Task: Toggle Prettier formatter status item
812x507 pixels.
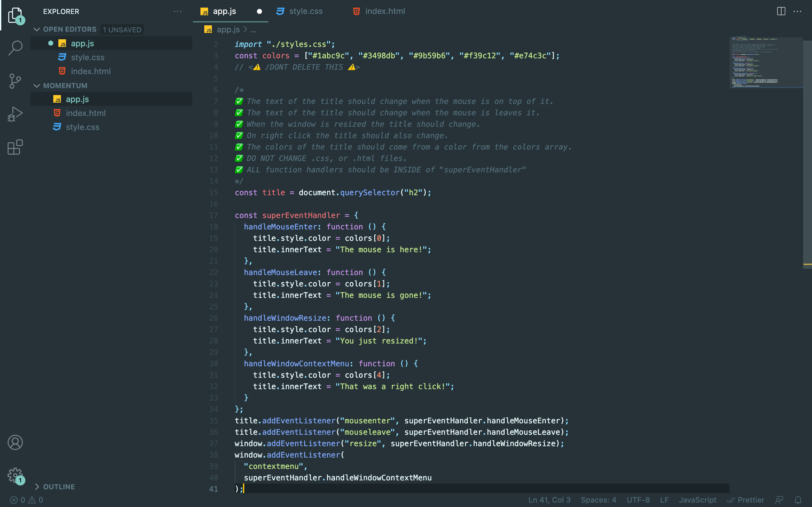Action: [x=746, y=500]
